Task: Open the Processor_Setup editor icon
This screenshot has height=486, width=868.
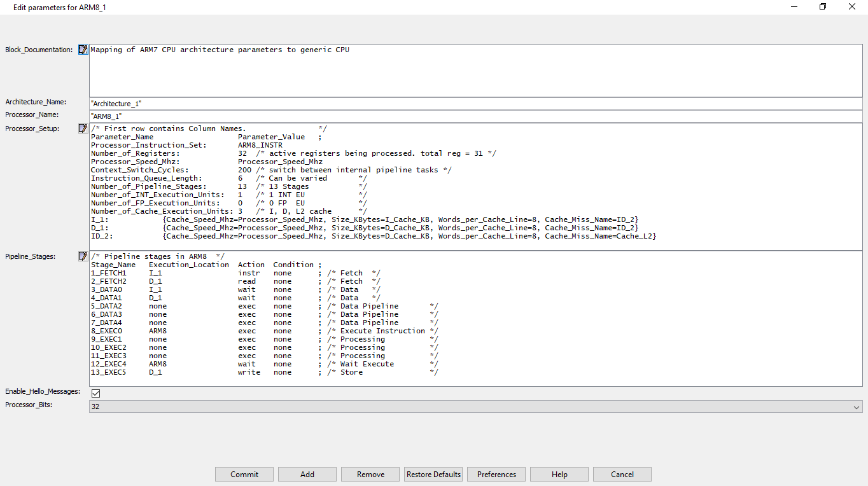Action: pyautogui.click(x=83, y=128)
